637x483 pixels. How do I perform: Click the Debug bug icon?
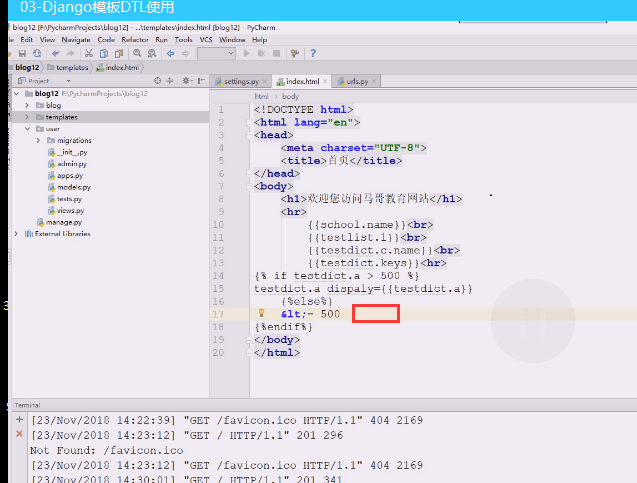(x=261, y=54)
